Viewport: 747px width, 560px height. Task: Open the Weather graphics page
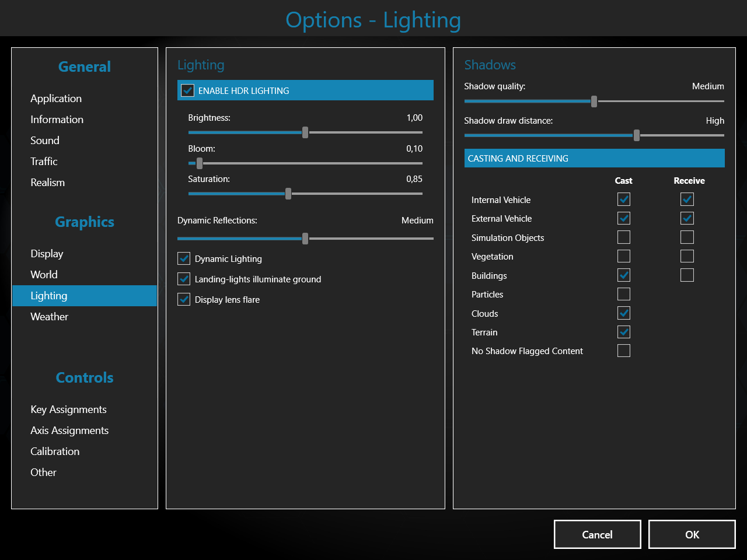coord(50,317)
